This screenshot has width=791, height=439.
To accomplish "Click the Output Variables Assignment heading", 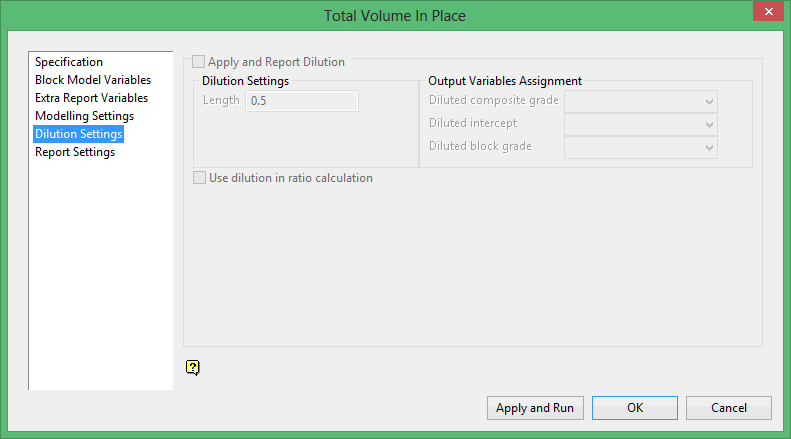I will 505,81.
